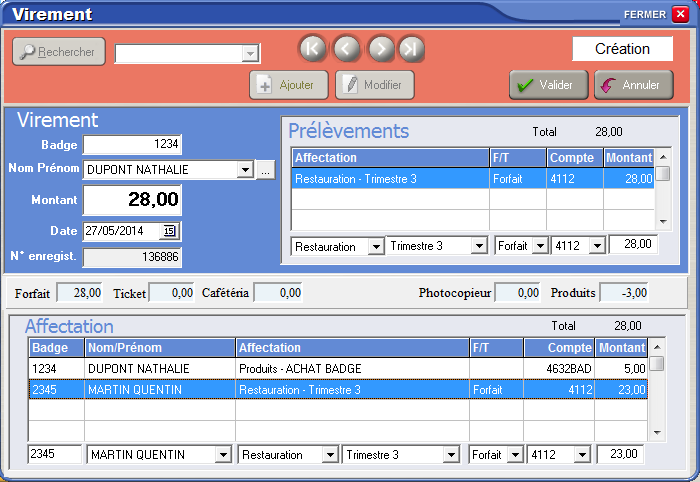Image resolution: width=700 pixels, height=482 pixels.
Task: Click the 4632BAD compte cell
Action: click(x=559, y=369)
